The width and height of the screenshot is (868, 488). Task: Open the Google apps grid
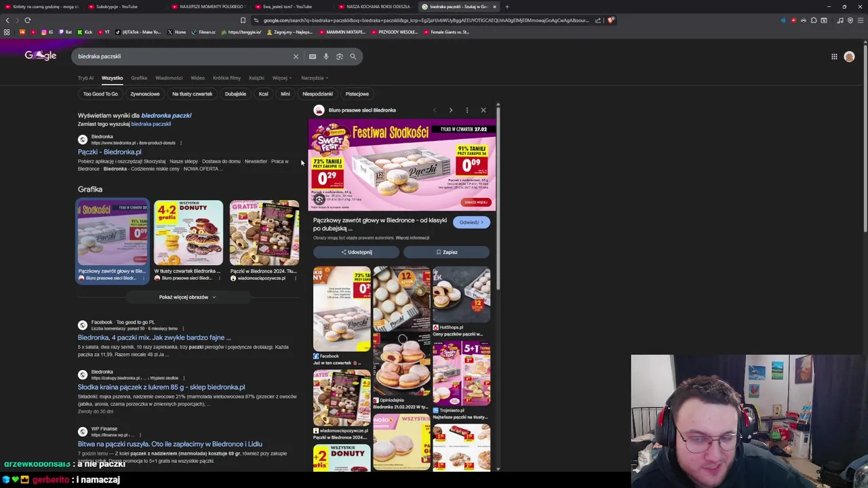834,57
